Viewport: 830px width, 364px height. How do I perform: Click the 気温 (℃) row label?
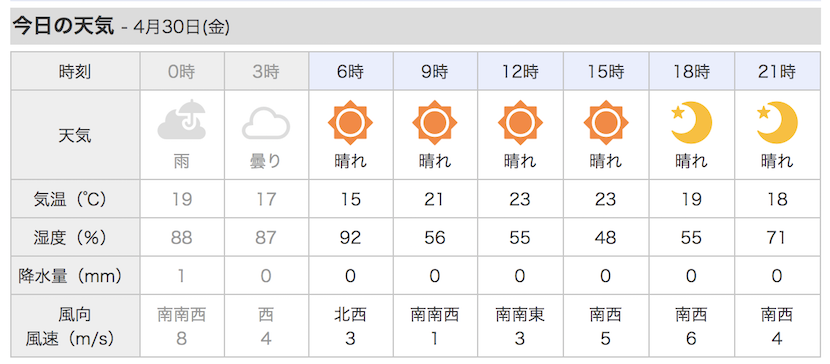(70, 199)
